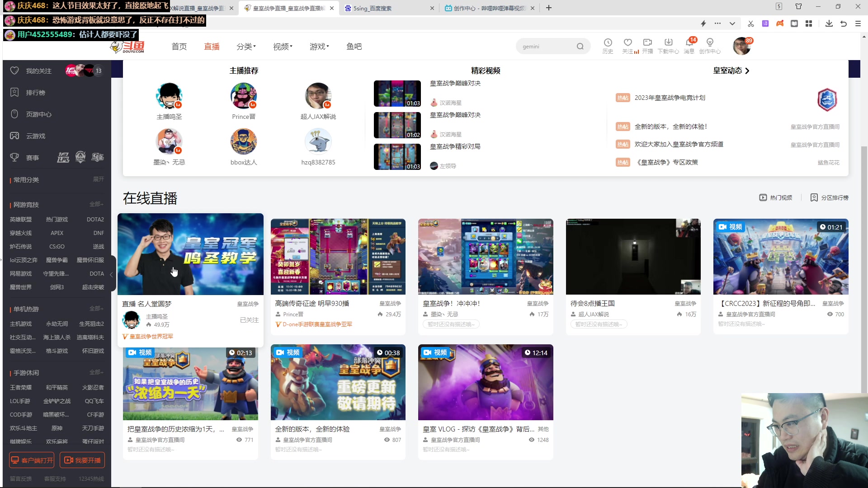Select 直播 navigation item
Viewport: 868px width, 488px height.
pos(212,47)
